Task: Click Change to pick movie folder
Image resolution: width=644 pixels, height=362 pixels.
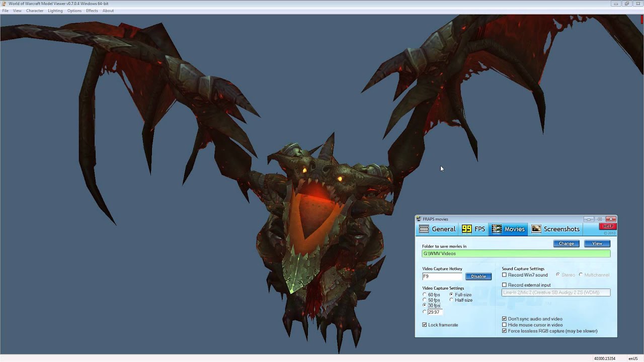Action: (566, 243)
